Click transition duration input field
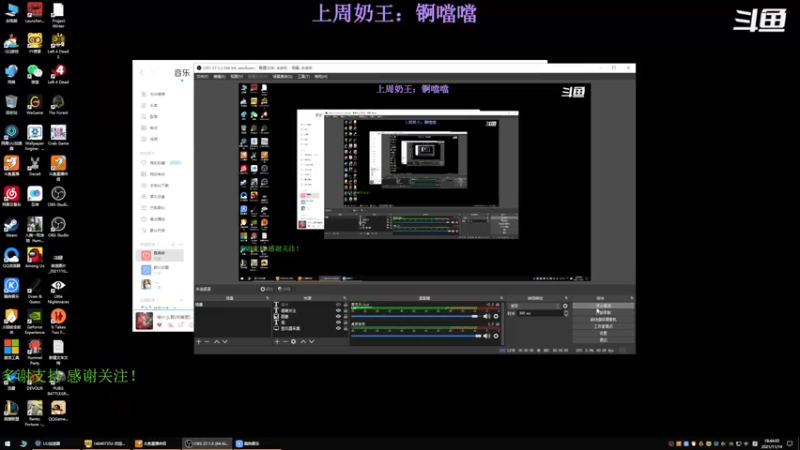The image size is (800, 450). click(x=540, y=313)
